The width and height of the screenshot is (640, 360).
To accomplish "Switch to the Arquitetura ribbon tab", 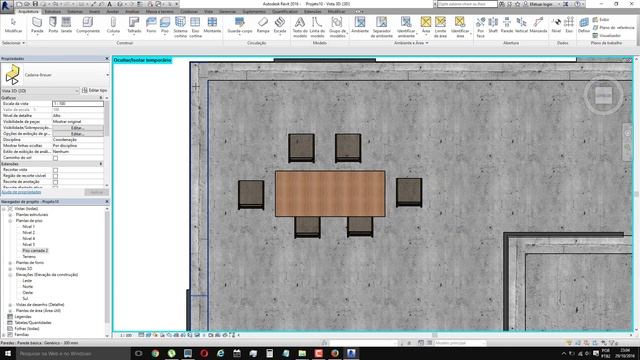I will pyautogui.click(x=28, y=11).
